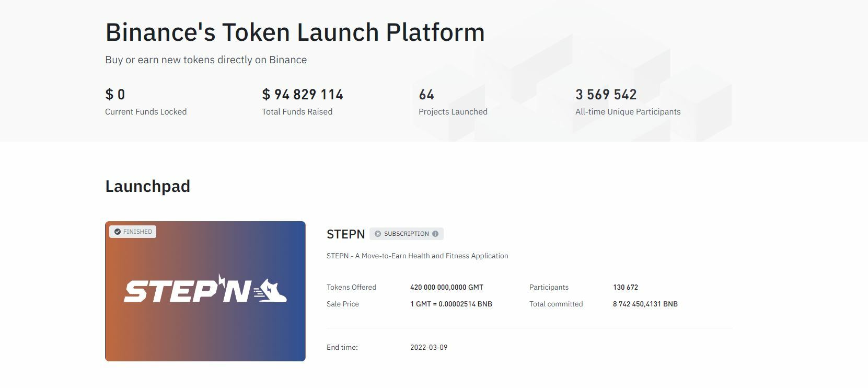Click the All-time Unique Participants label

(628, 111)
